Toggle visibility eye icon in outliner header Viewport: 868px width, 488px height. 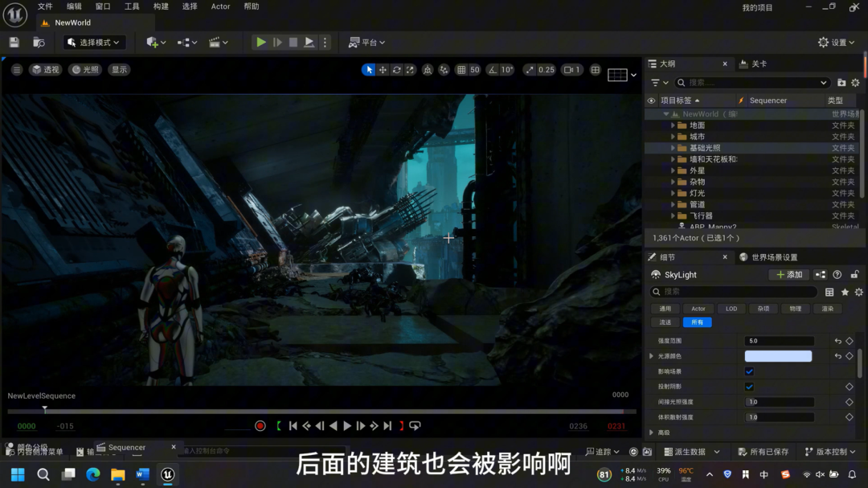651,100
